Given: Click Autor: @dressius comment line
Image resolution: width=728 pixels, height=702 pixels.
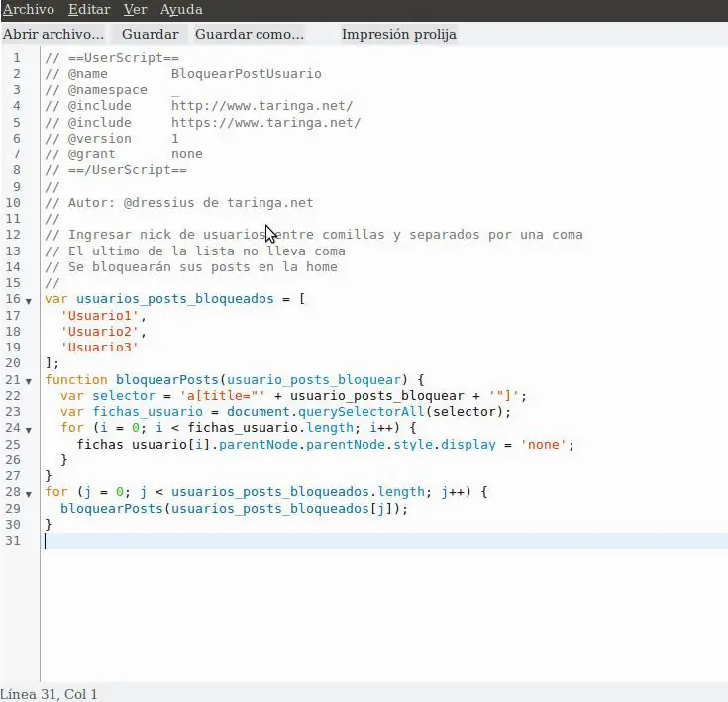Looking at the screenshot, I should [x=179, y=203].
